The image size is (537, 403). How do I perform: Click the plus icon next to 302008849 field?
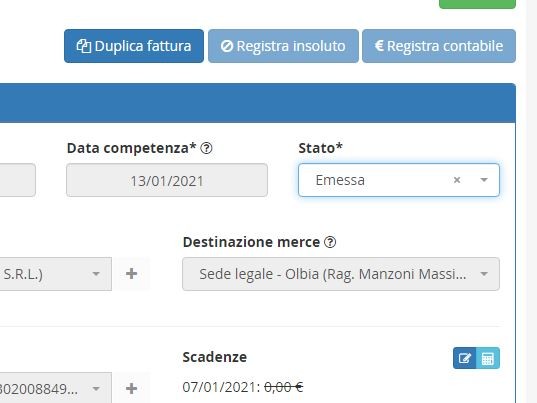click(x=132, y=389)
